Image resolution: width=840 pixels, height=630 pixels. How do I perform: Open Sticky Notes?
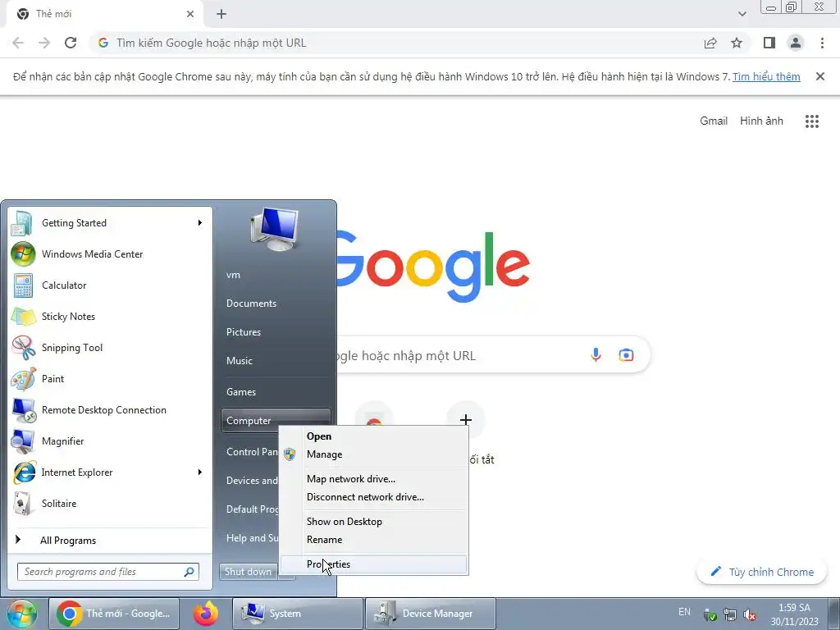pos(110,316)
